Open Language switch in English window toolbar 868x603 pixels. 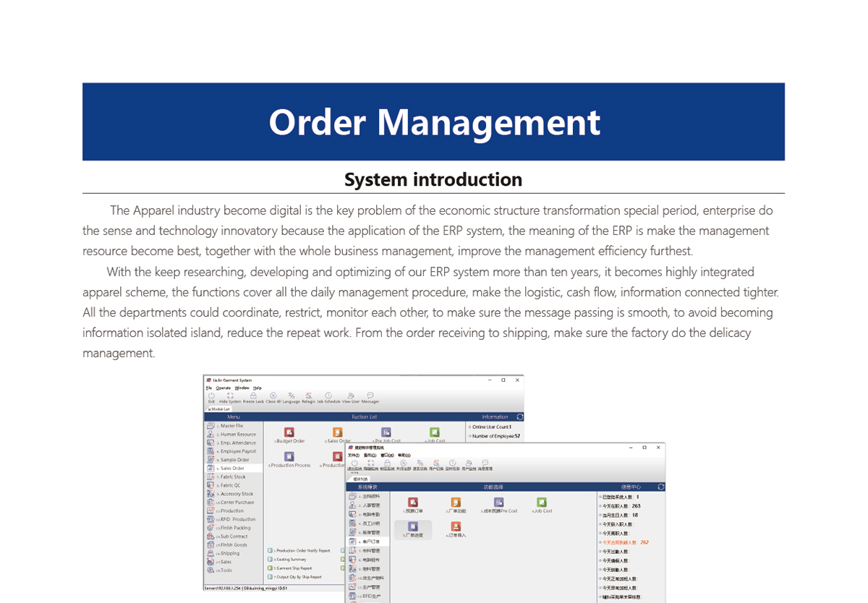point(292,395)
